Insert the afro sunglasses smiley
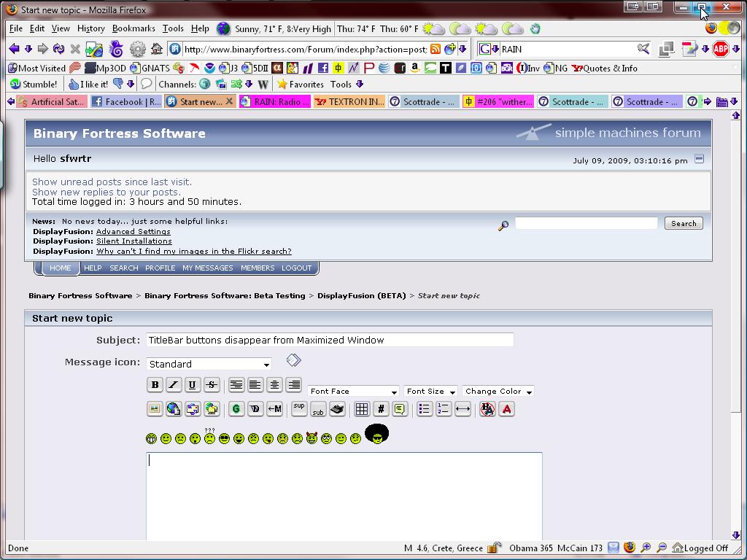The height and width of the screenshot is (560, 747). coord(376,435)
